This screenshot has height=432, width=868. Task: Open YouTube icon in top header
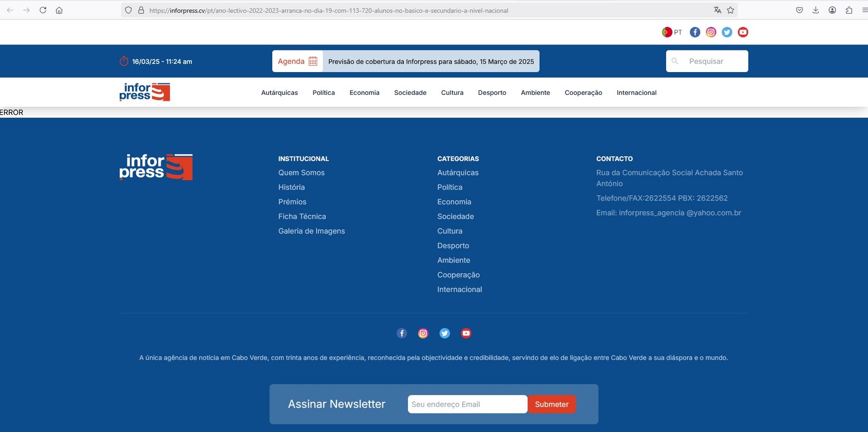(x=743, y=32)
